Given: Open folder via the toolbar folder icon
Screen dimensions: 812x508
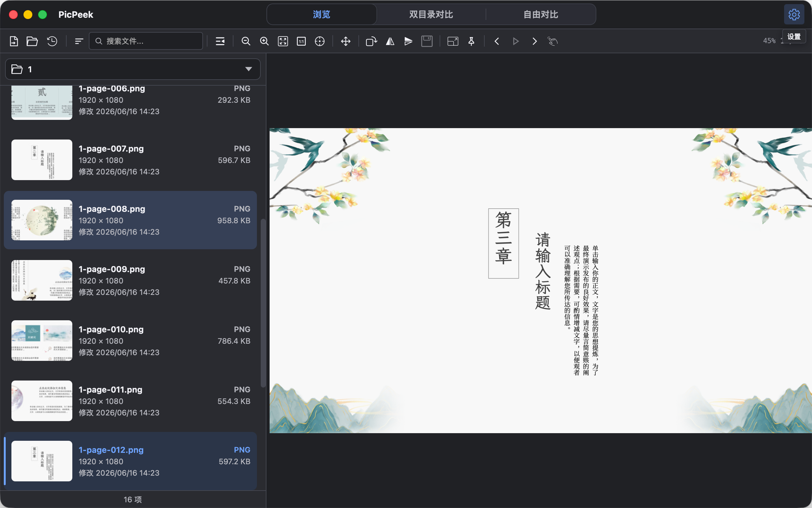Looking at the screenshot, I should pyautogui.click(x=32, y=41).
